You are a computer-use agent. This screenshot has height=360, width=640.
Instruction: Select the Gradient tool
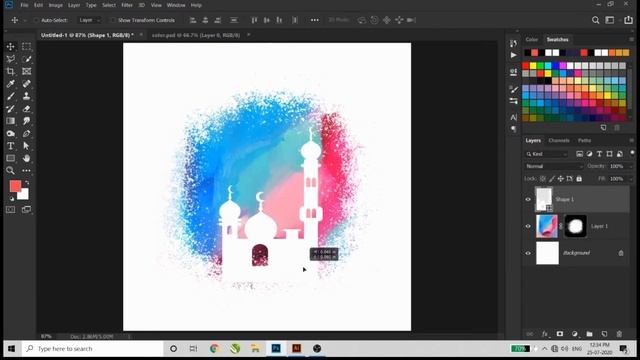point(11,121)
